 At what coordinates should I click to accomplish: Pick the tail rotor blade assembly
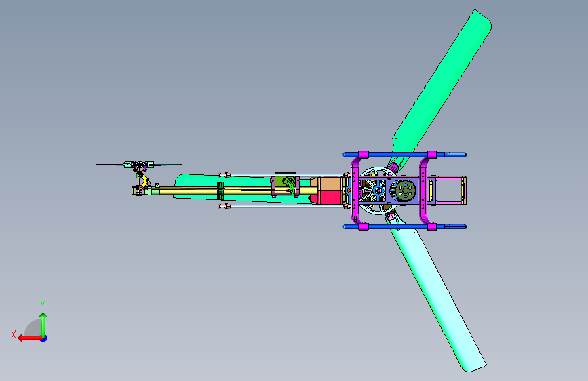click(x=140, y=165)
